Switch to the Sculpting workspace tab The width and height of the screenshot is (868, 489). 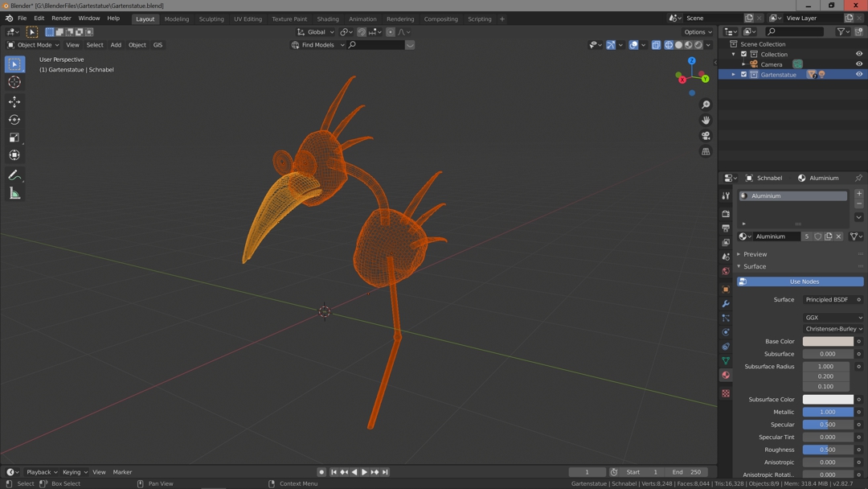click(211, 18)
